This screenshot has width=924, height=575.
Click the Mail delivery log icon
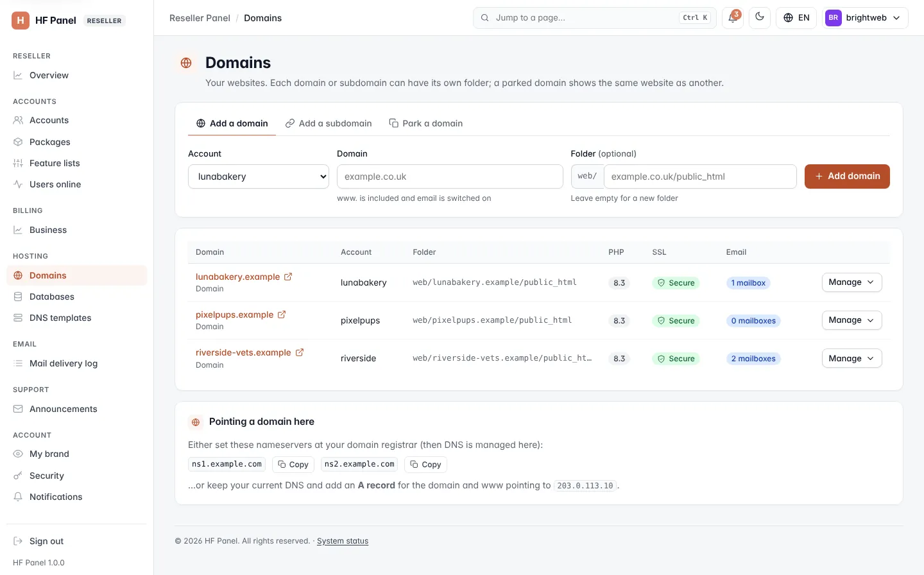click(18, 363)
